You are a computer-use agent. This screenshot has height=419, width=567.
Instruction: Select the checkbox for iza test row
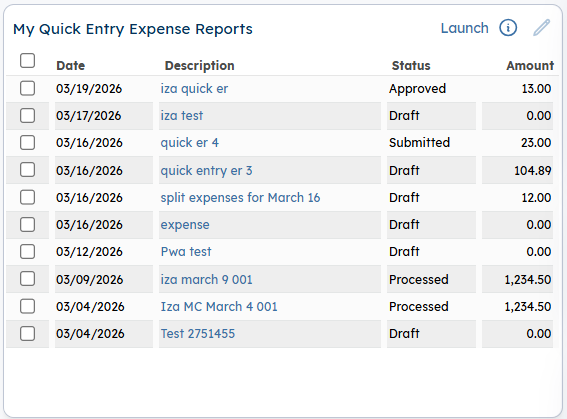pyautogui.click(x=27, y=116)
